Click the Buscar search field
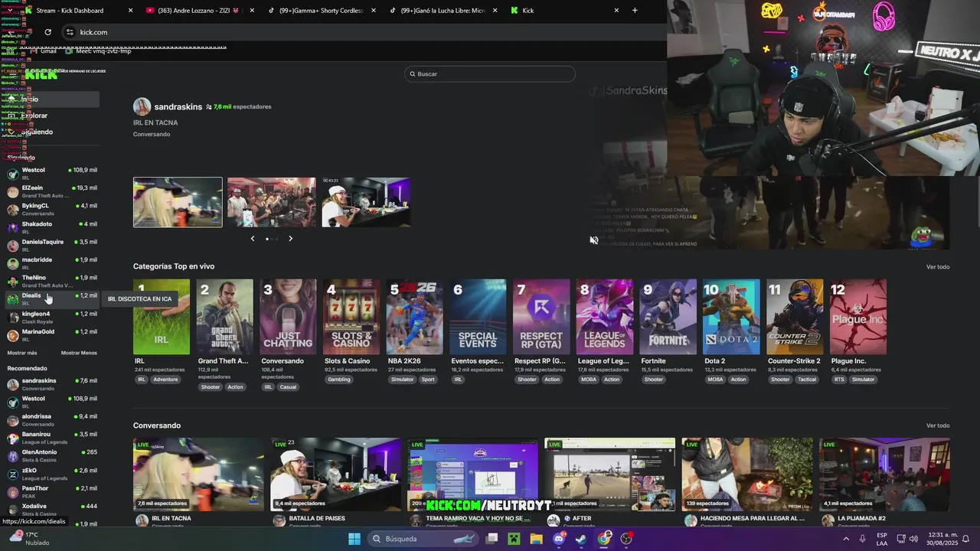The height and width of the screenshot is (551, 980). tap(490, 73)
